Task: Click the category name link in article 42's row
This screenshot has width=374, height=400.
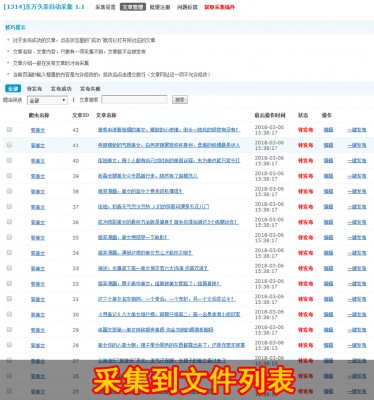Action: click(38, 130)
